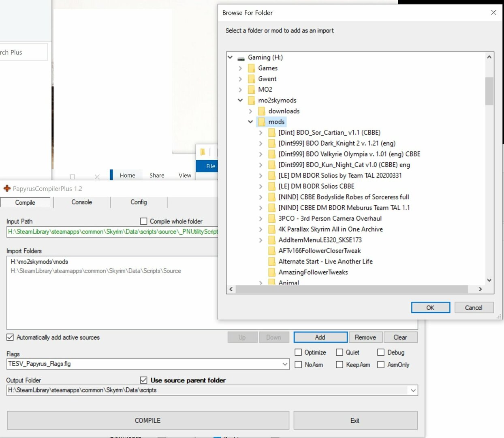Viewport: 504px width, 438px height.
Task: Switch to the Compile tab
Action: coord(25,202)
